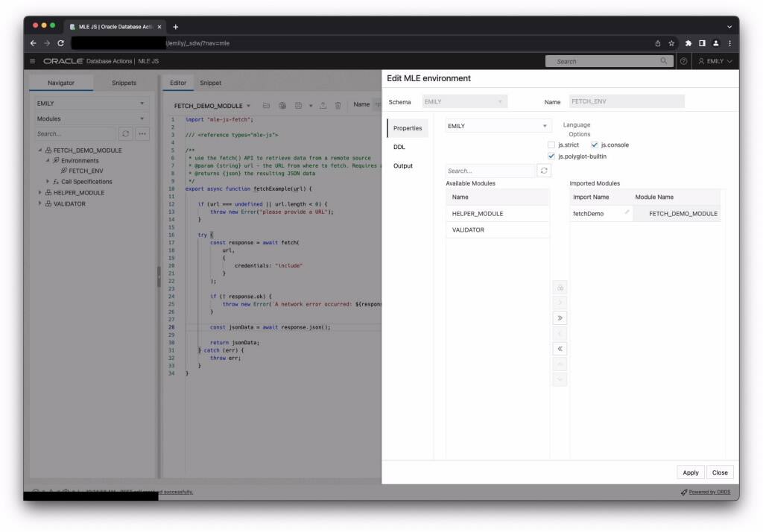Save the FETCH_DEMO_MODULE source
Screen dimensions: 763x532
coord(298,105)
